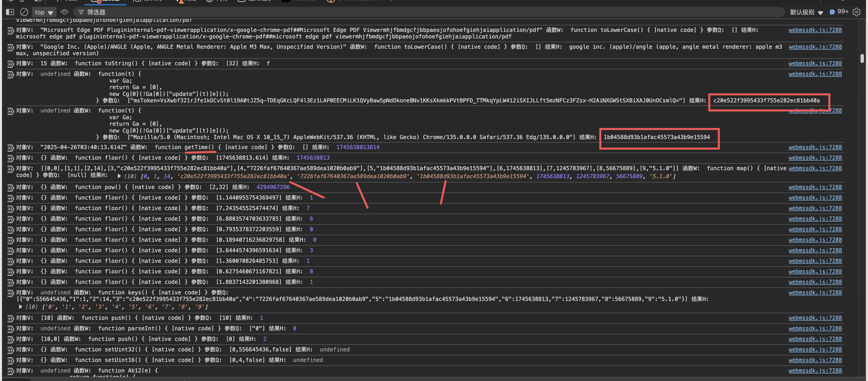Viewport: 868px width, 381px height.
Task: Open webmssdk.js:7288 link on the Microsoft Edge PDF row
Action: 815,30
